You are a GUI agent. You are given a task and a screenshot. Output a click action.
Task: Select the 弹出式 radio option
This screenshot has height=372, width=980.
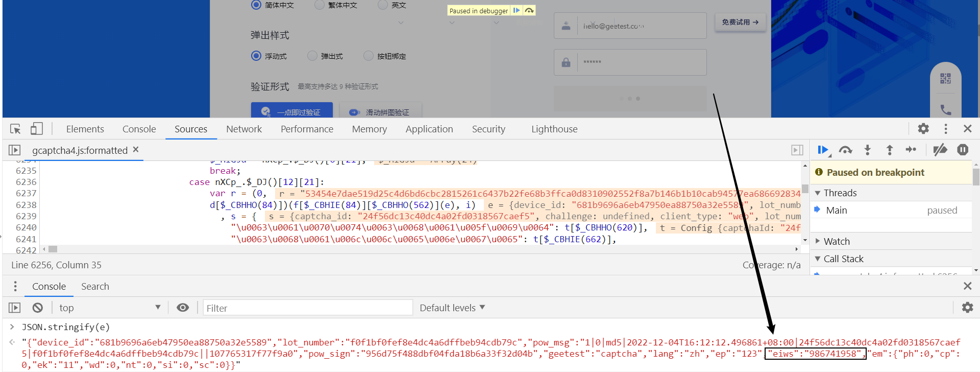[x=312, y=56]
